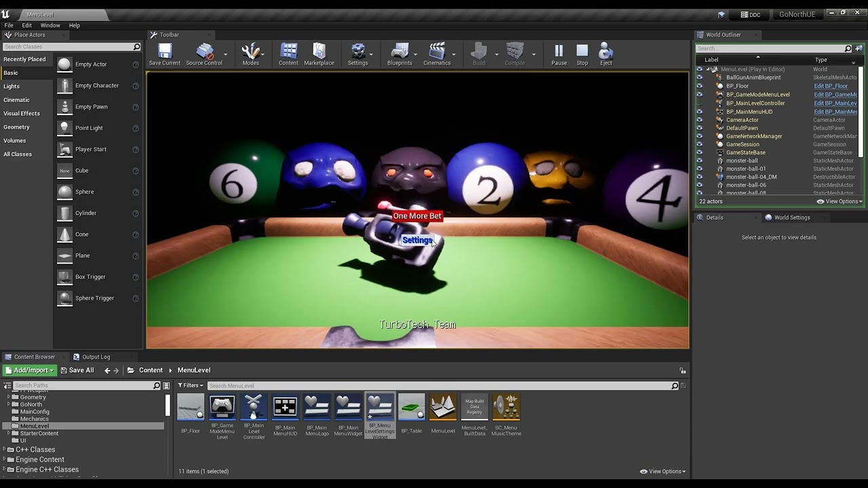The image size is (868, 488).
Task: Click the Build toolbar icon
Action: pyautogui.click(x=479, y=52)
